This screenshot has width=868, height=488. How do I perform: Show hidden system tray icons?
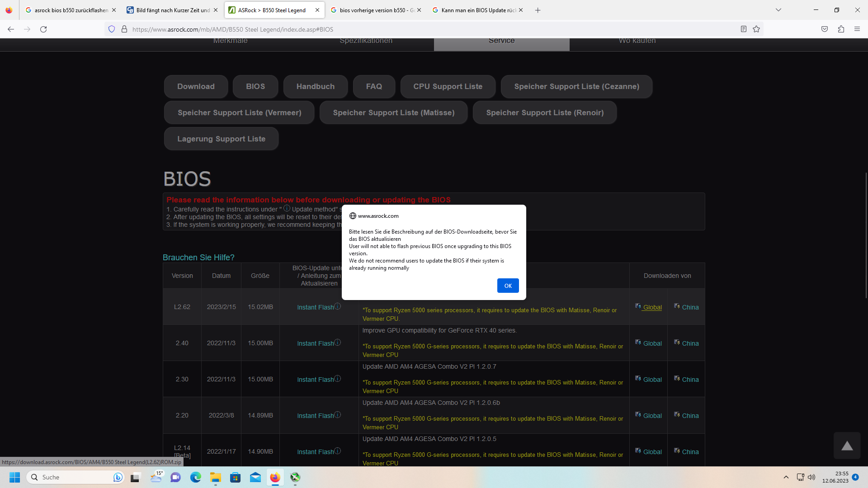(x=786, y=477)
